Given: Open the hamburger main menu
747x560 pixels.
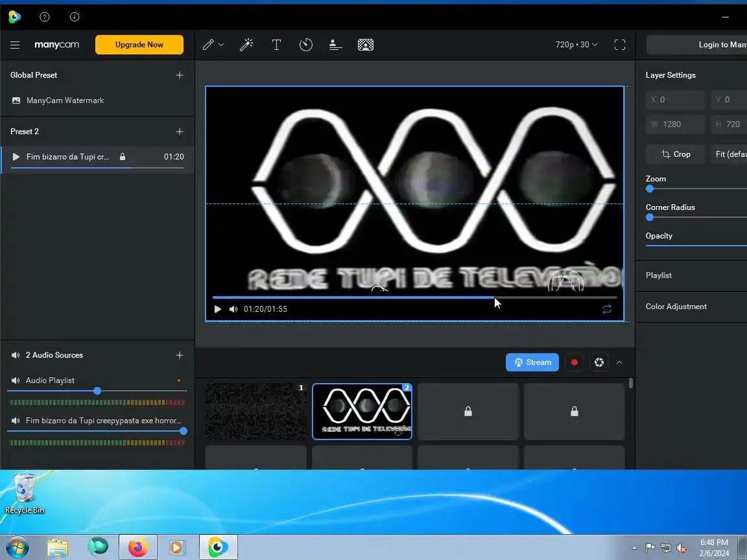Looking at the screenshot, I should [15, 45].
